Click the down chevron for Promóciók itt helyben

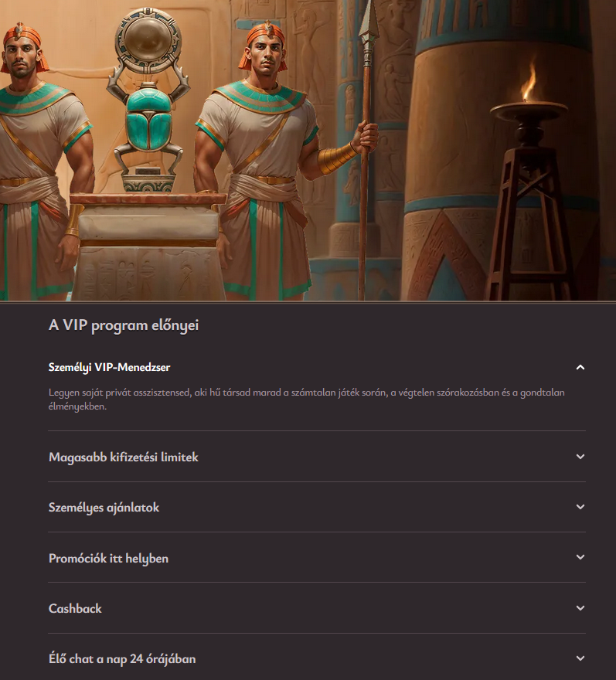[580, 557]
